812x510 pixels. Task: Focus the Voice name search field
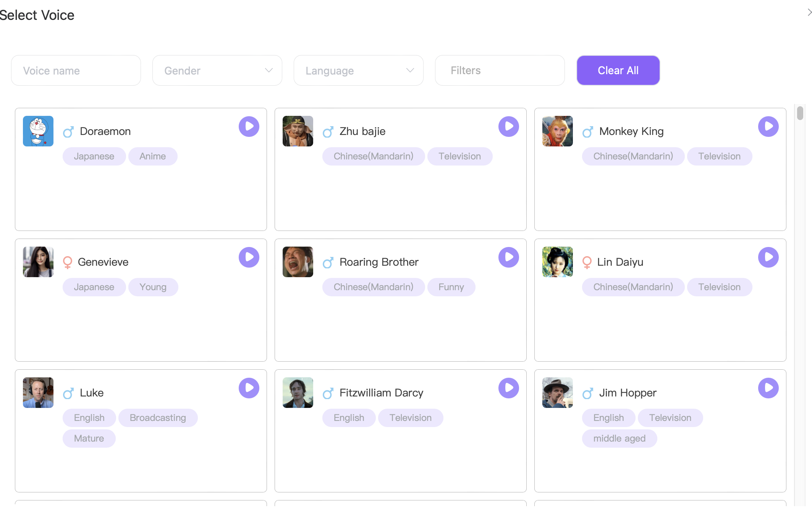click(x=76, y=70)
